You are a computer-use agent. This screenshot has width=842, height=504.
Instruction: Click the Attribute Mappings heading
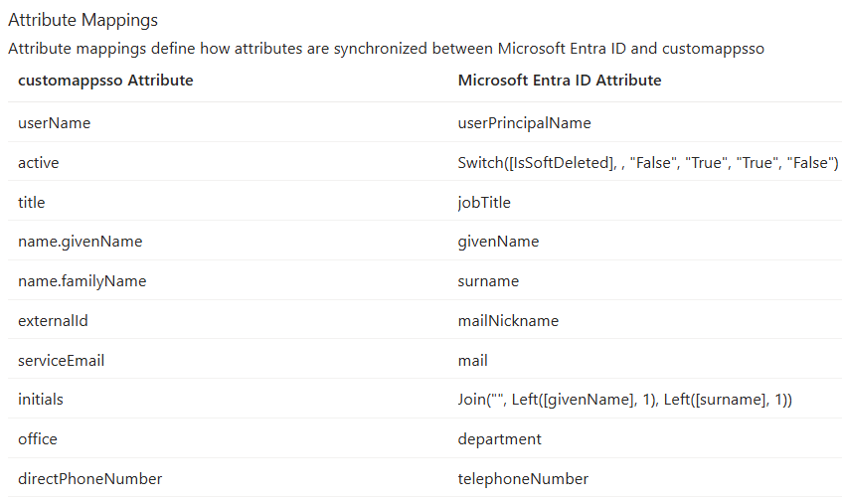(83, 21)
